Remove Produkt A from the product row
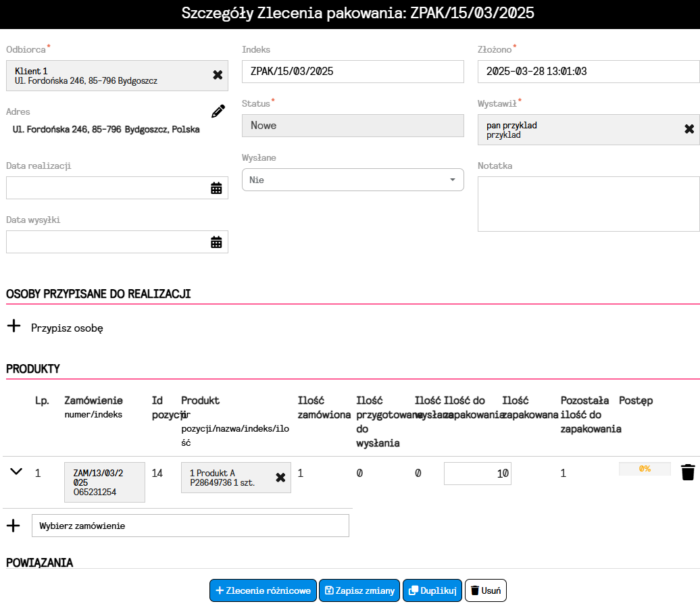Screen dimensions: 700x608 (x=280, y=478)
